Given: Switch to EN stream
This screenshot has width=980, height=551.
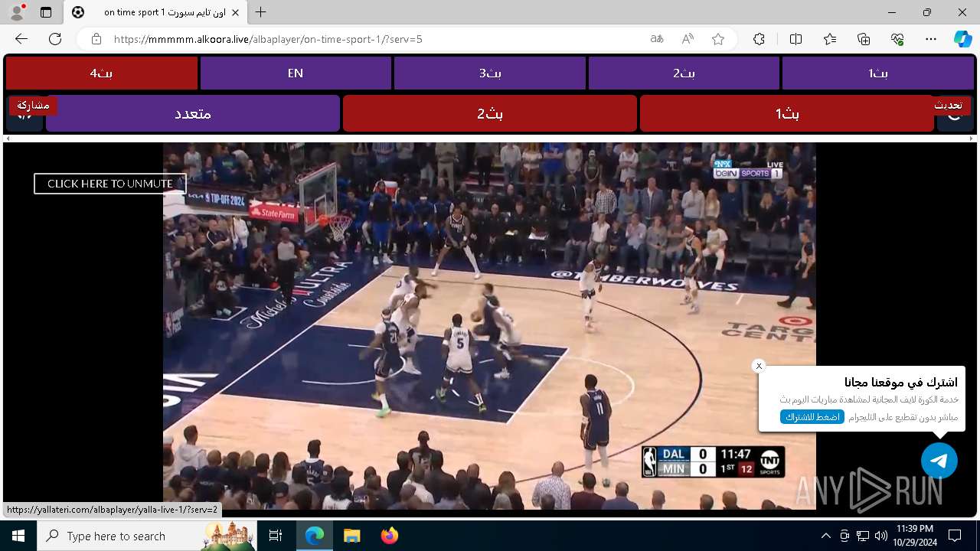Looking at the screenshot, I should (296, 73).
